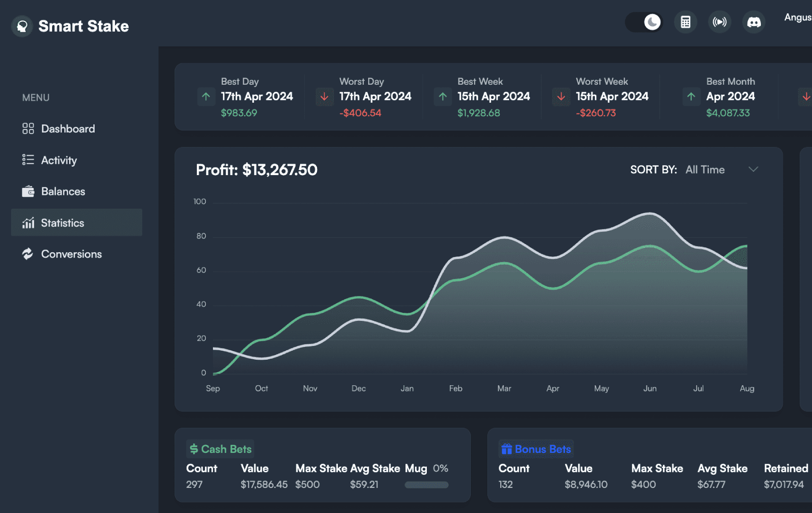812x513 pixels.
Task: Open the calculator icon in header
Action: coord(685,22)
